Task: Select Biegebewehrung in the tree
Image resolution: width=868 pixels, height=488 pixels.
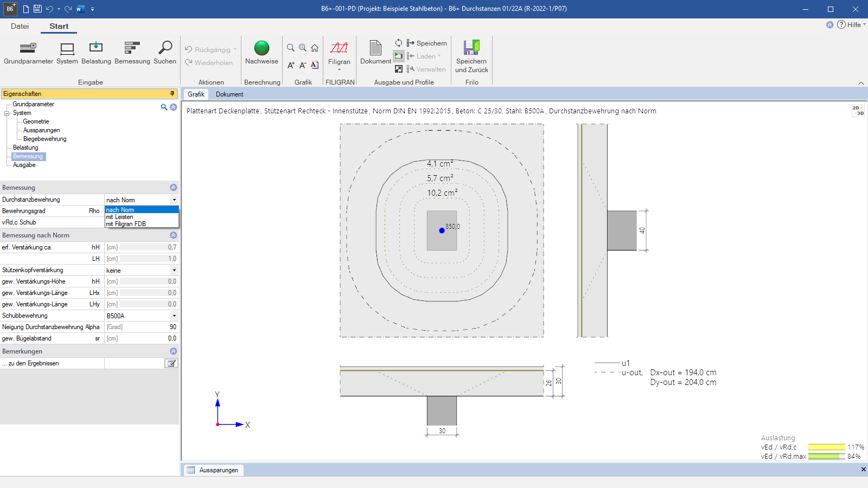Action: coord(44,139)
